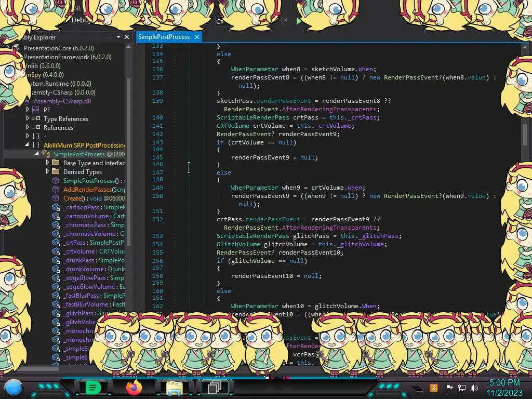Screen dimensions: 532x399
Task: Click the green Start debugging play icon
Action: click(299, 21)
